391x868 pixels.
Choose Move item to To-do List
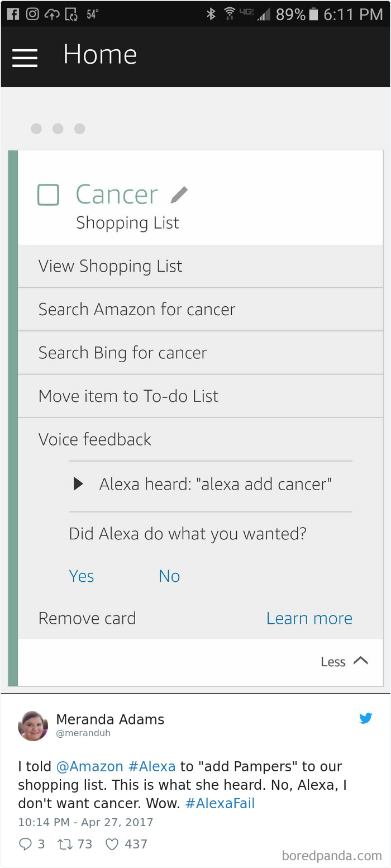127,396
